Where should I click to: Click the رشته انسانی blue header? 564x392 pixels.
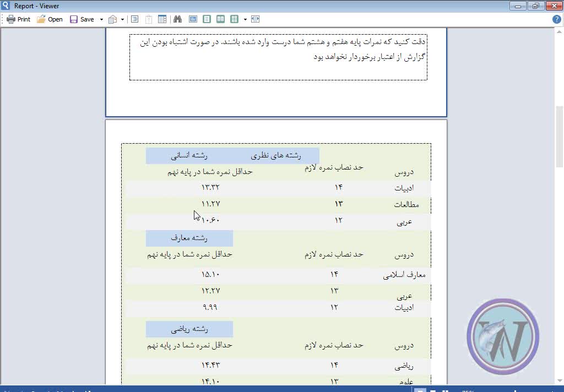189,156
